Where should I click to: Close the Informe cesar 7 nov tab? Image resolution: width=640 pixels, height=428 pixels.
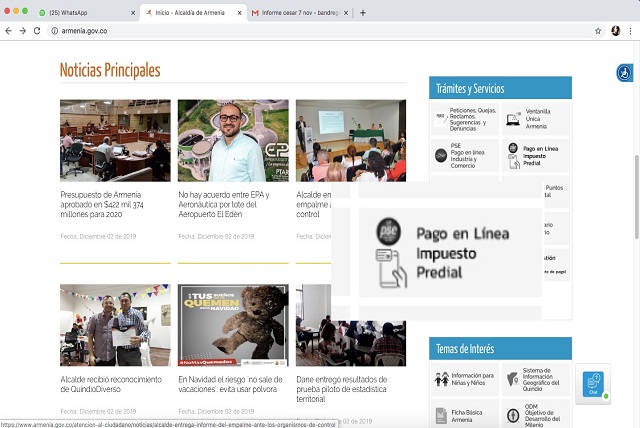point(346,13)
